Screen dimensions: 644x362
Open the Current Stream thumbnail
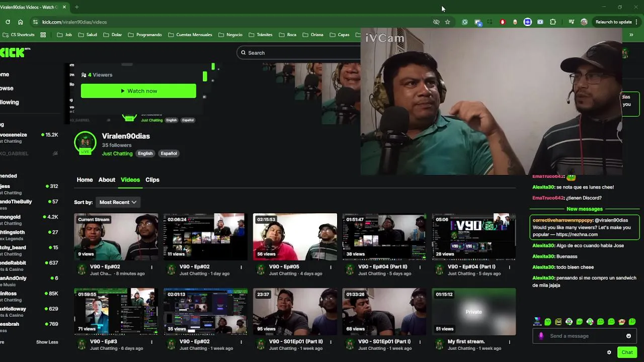coord(116,236)
